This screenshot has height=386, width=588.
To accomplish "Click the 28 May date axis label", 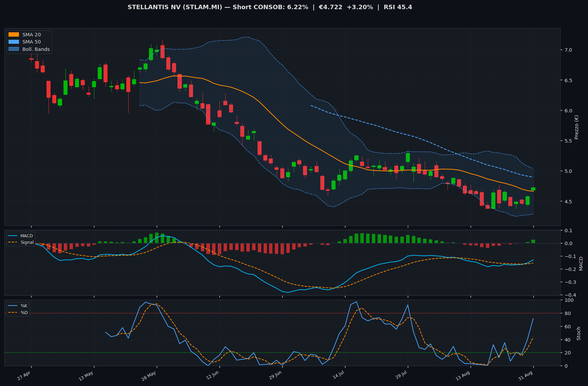I will click(x=149, y=376).
